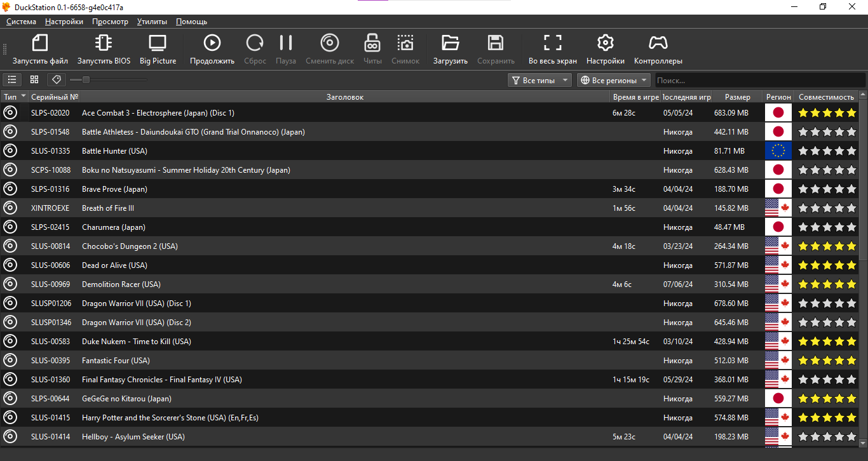868x461 pixels.
Task: Select Dragon Warrior VII (USA) (Disc 1)
Action: pyautogui.click(x=137, y=304)
